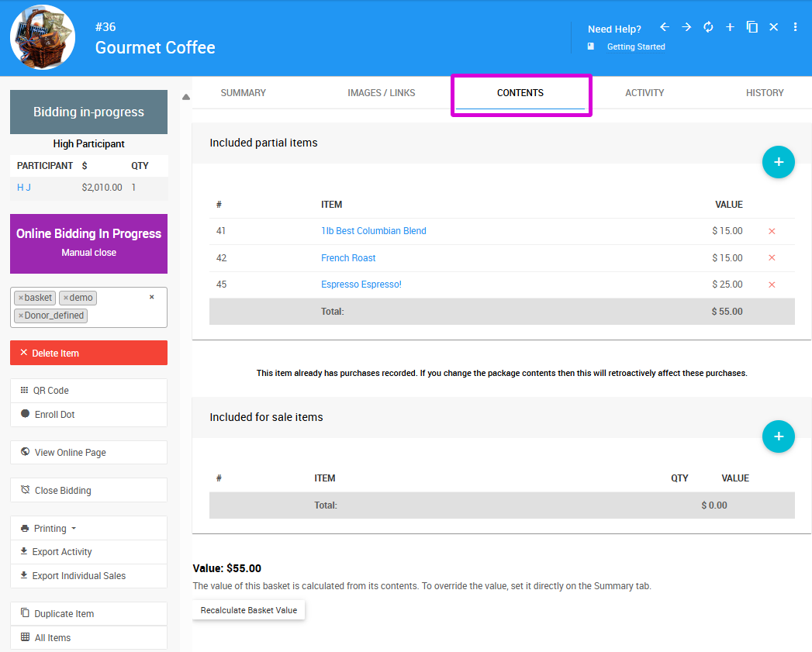Open the Espresso Espresso! item link
This screenshot has height=652, width=812.
[x=361, y=285]
